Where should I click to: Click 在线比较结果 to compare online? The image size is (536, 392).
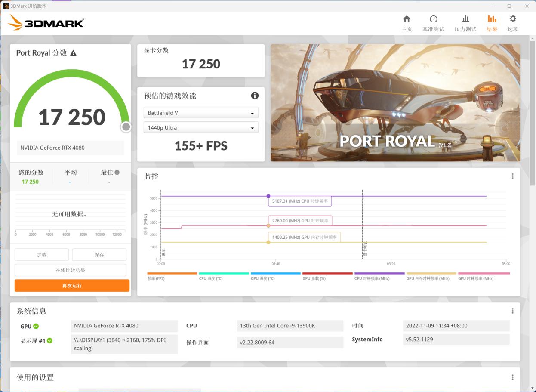coord(70,269)
